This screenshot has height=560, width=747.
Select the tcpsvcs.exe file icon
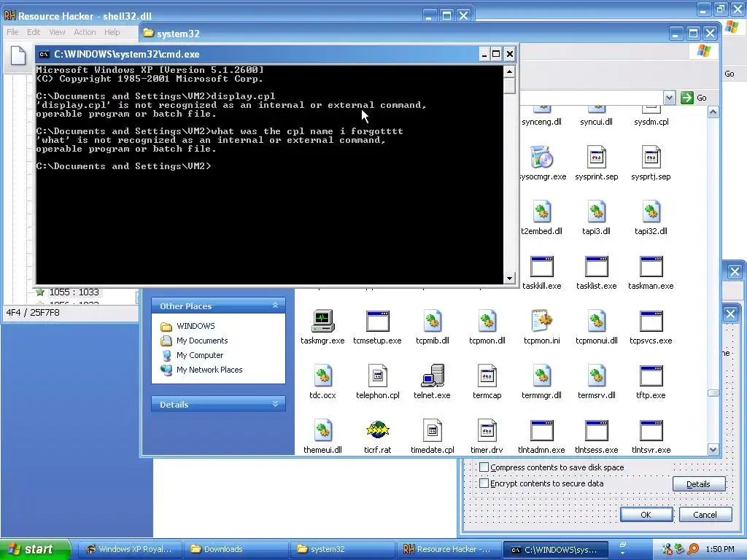click(651, 321)
